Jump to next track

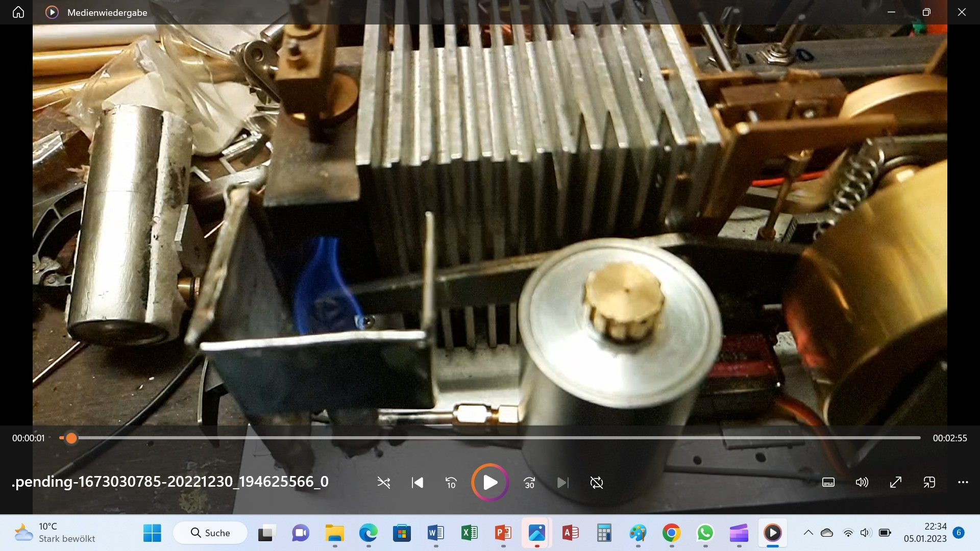(562, 483)
